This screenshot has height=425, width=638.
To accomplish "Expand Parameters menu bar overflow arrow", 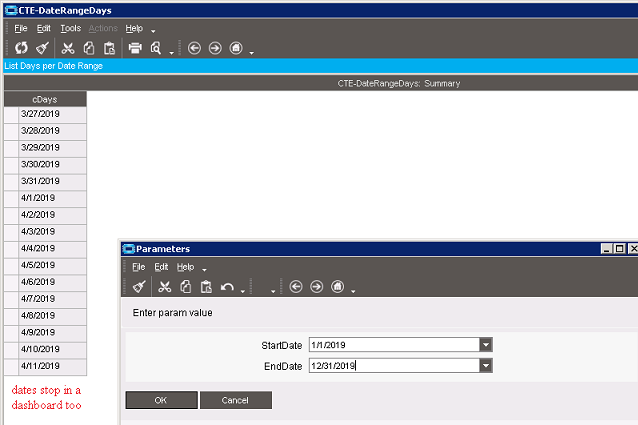I will point(204,270).
